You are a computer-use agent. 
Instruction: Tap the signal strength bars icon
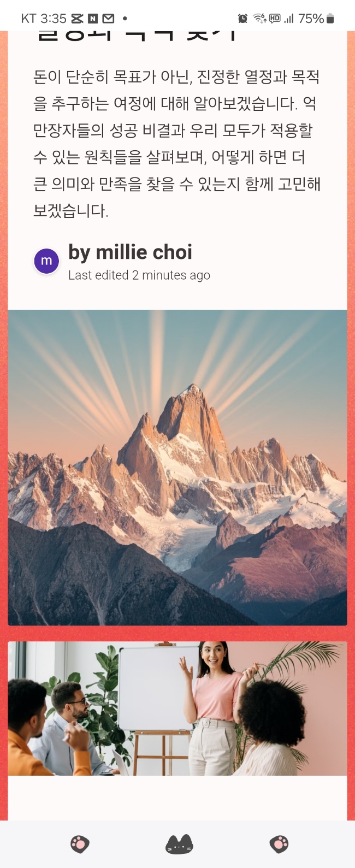pyautogui.click(x=289, y=19)
